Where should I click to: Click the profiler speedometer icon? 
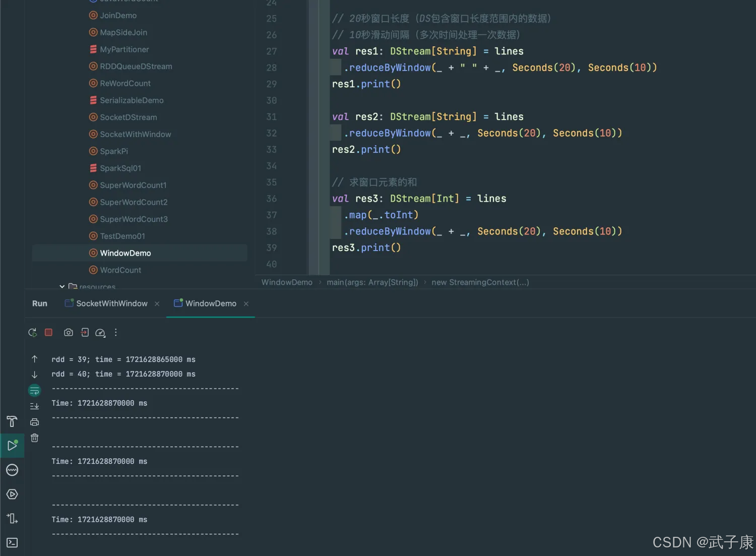click(x=100, y=333)
